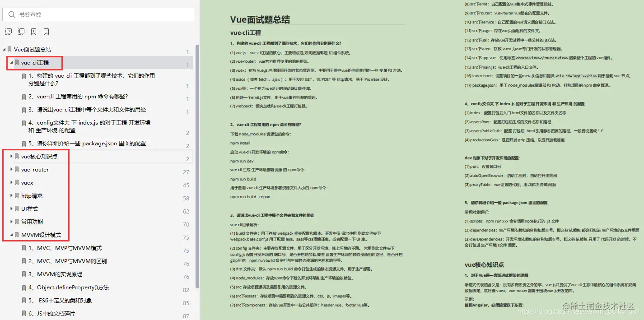
Task: Click the 'npm run dev' line in the document
Action: click(242, 161)
